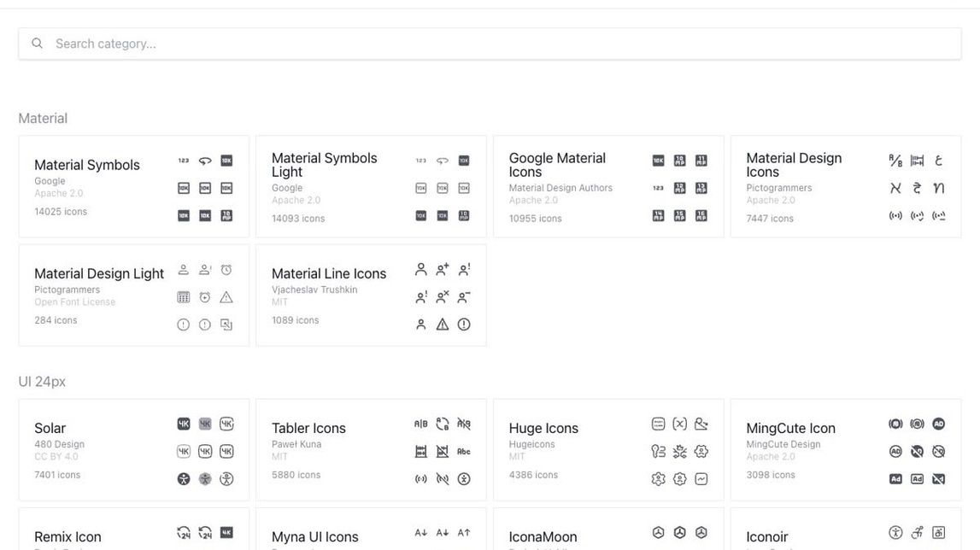980x550 pixels.
Task: Select user-plus icon in Material Line Icons
Action: (x=443, y=269)
